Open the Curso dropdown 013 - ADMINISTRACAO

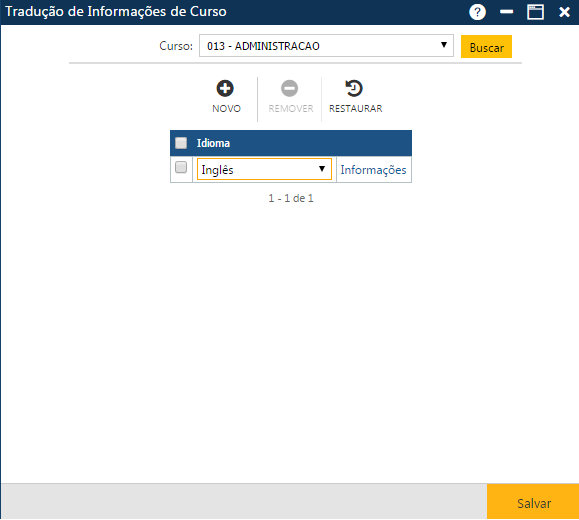coord(326,46)
